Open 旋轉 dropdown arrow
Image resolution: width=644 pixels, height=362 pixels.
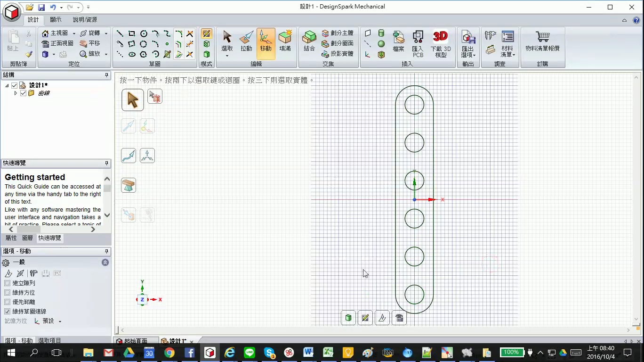click(106, 33)
